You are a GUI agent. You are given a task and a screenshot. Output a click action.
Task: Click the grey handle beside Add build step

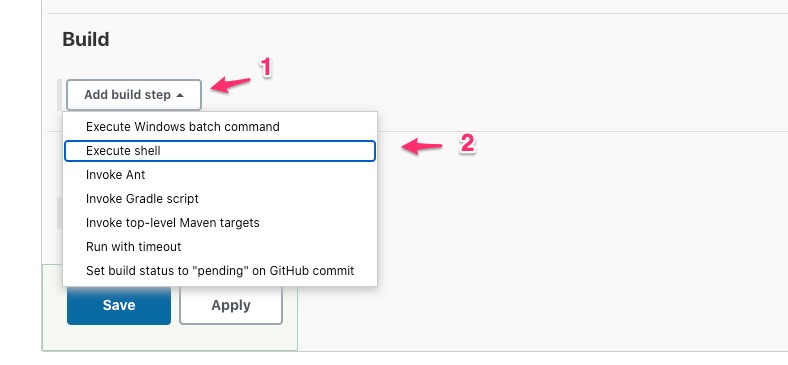click(x=61, y=95)
